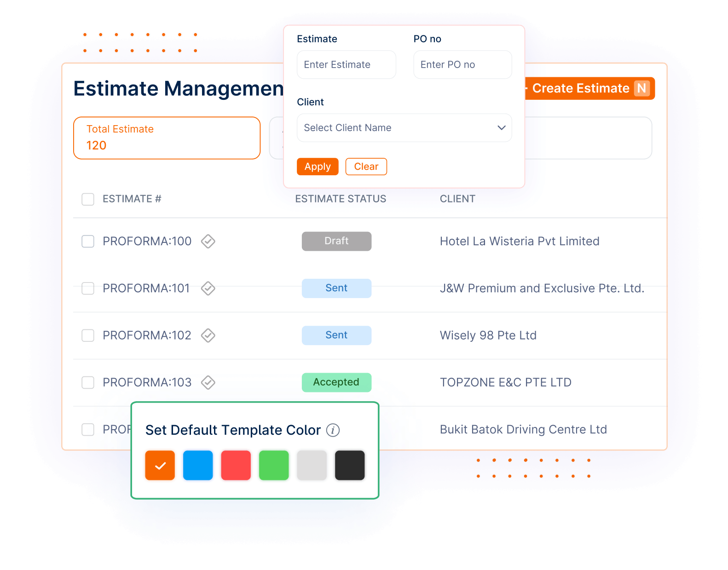Viewport: 728px width, 570px height.
Task: Click the ESTIMATE STATUS column header
Action: (x=341, y=199)
